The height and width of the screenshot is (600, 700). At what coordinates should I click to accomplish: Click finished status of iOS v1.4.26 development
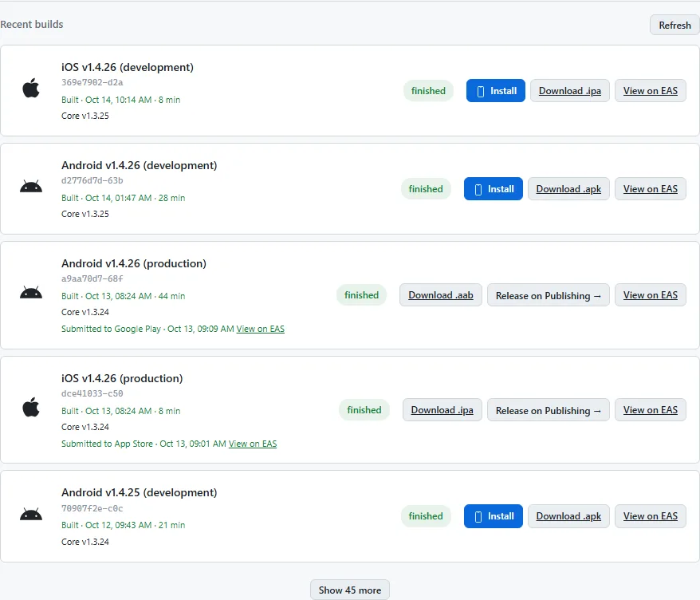tap(428, 91)
